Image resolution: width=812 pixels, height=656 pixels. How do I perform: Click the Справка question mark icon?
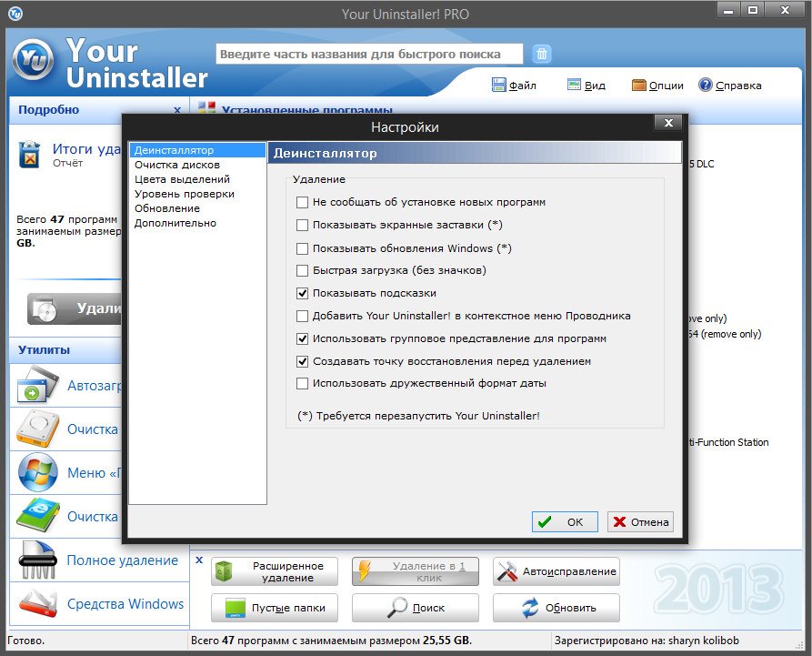click(x=706, y=85)
